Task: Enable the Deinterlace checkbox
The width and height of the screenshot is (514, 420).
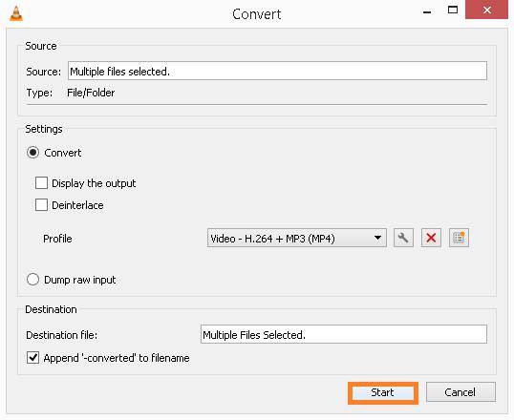Action: coord(41,205)
